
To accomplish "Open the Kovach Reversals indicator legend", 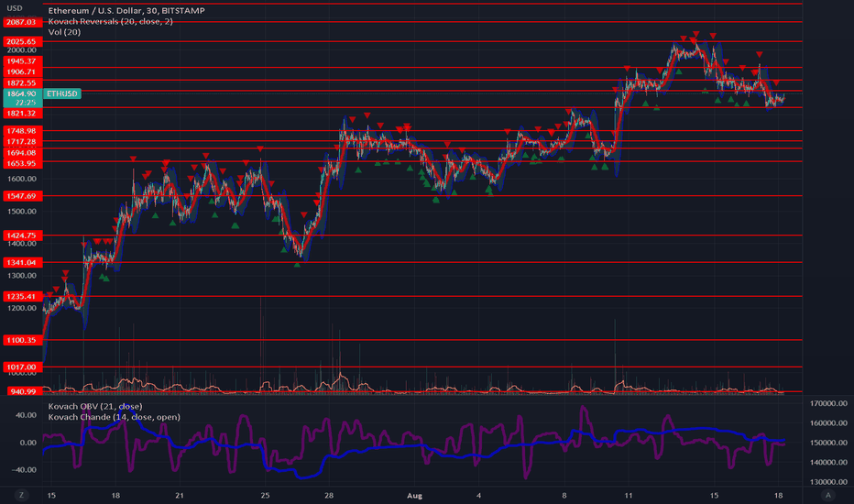I will [x=111, y=21].
